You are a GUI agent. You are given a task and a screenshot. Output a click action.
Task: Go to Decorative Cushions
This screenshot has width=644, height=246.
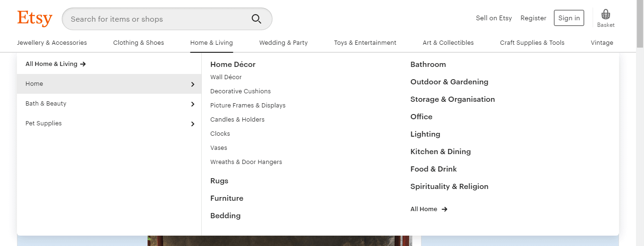tap(240, 91)
